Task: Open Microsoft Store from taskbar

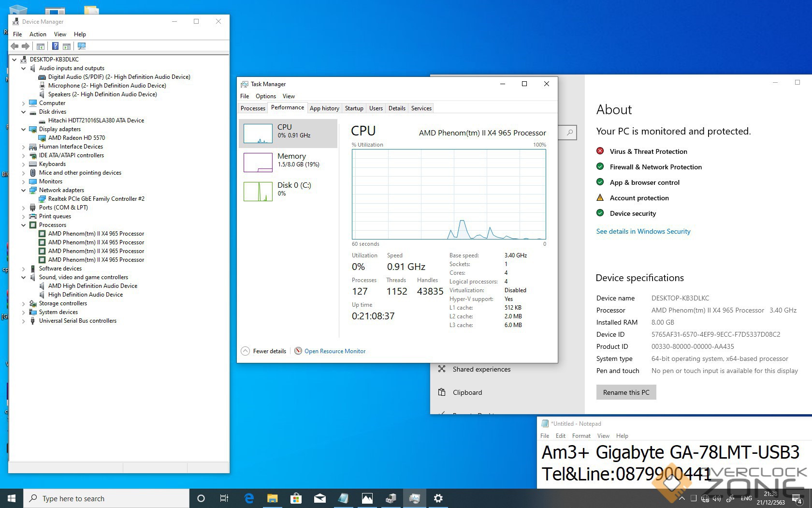Action: (296, 498)
